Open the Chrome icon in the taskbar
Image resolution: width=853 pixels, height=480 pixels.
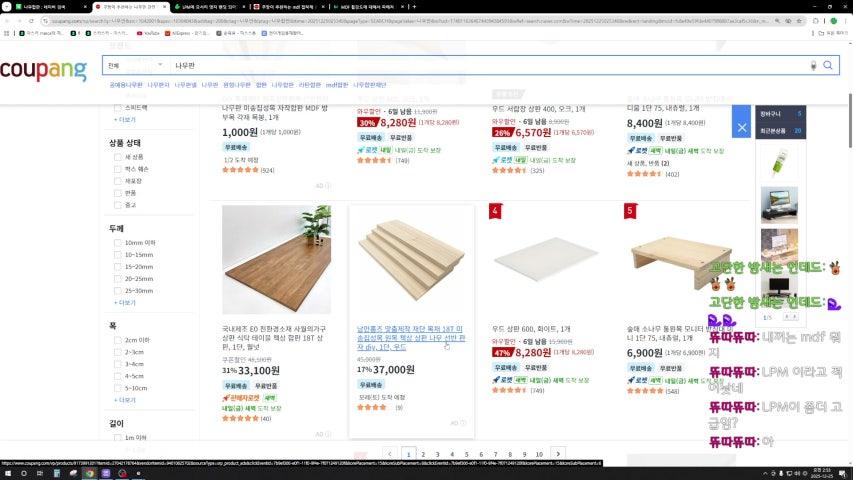coord(89,473)
